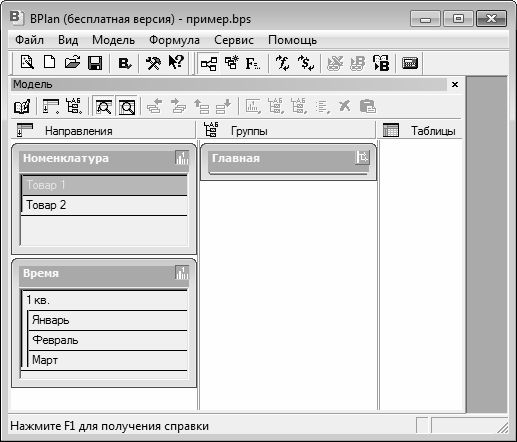
Task: Click the move-down arrow bars icon
Action: click(223, 107)
